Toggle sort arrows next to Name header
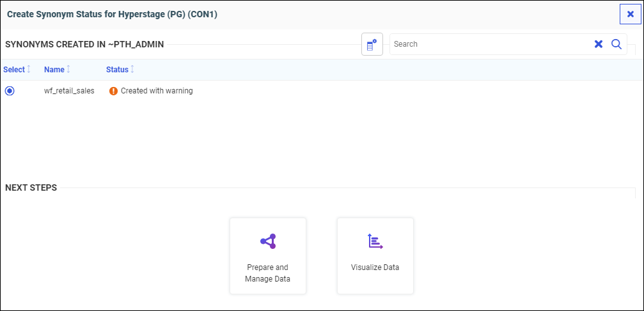This screenshot has width=644, height=311. click(68, 69)
